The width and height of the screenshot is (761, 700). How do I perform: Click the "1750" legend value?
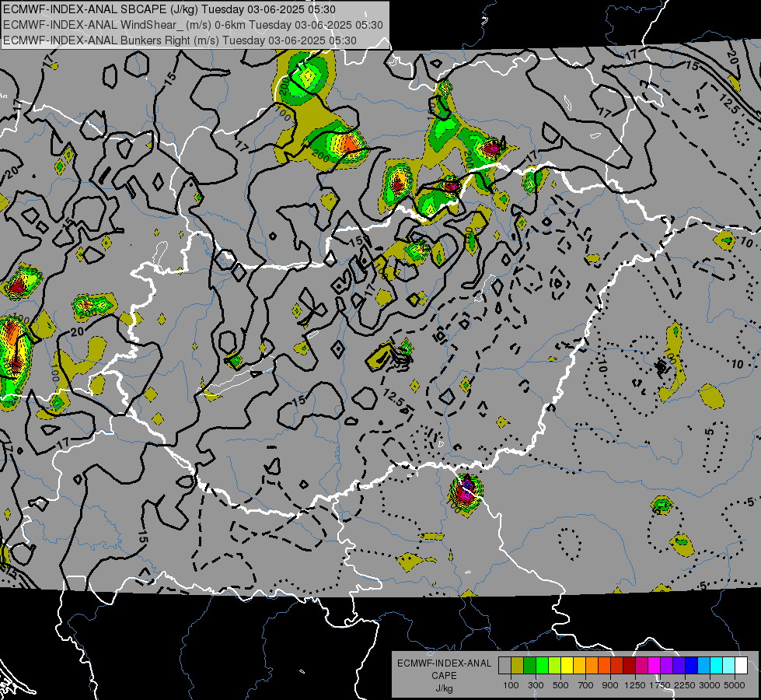click(660, 685)
